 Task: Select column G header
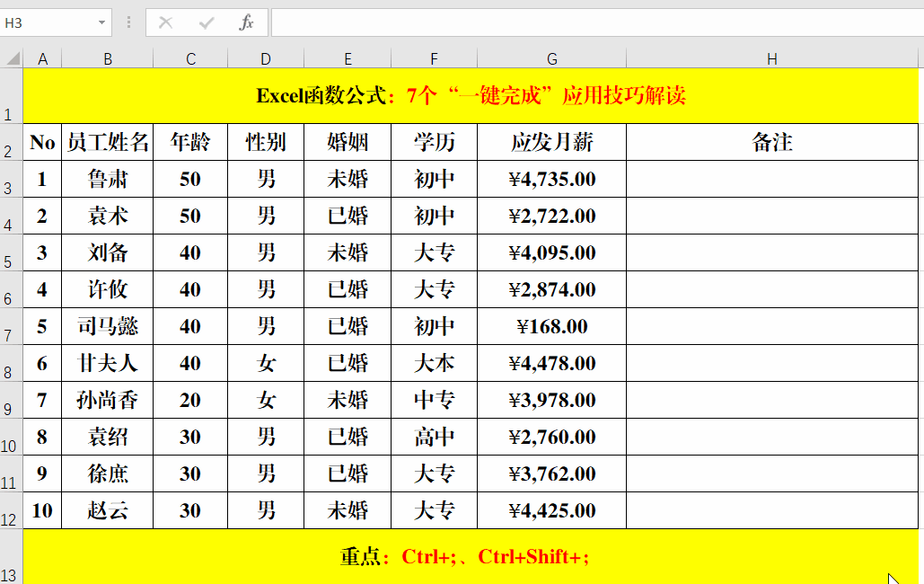pos(551,58)
